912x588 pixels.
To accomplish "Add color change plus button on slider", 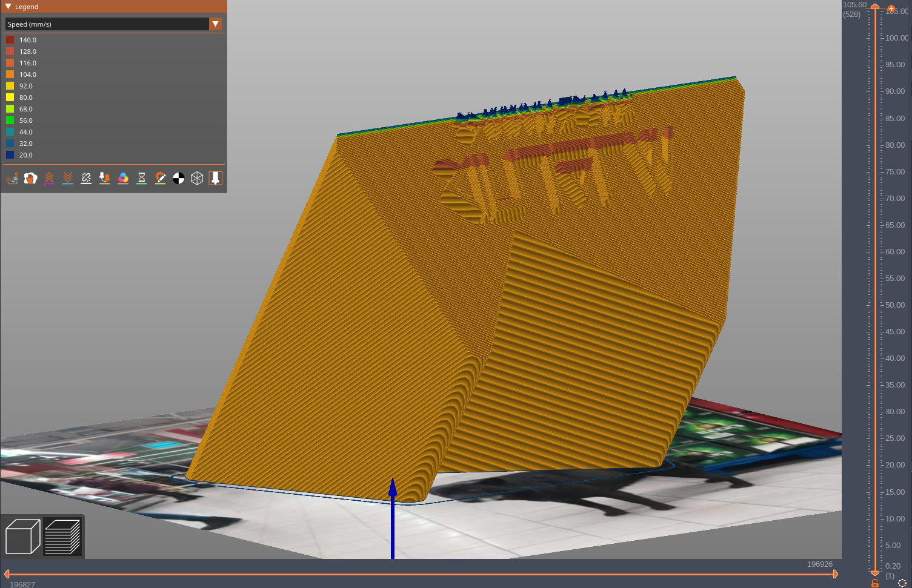I will [x=891, y=8].
